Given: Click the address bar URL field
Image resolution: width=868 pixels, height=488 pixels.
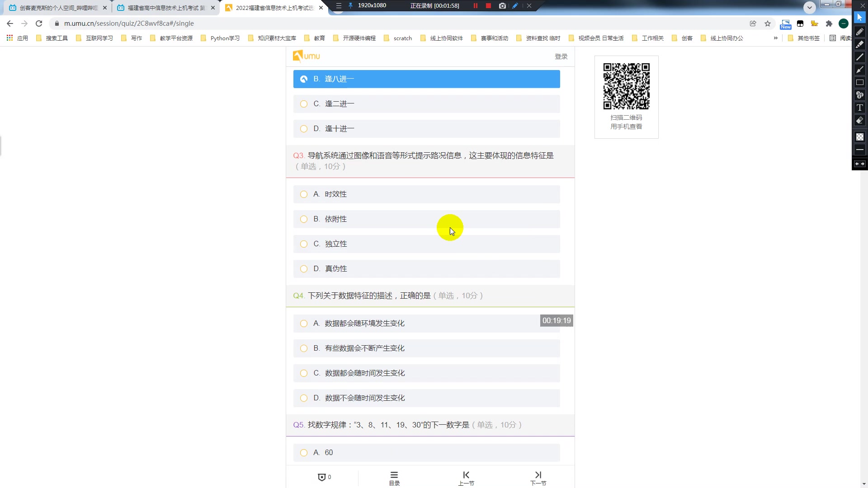Looking at the screenshot, I should [398, 23].
